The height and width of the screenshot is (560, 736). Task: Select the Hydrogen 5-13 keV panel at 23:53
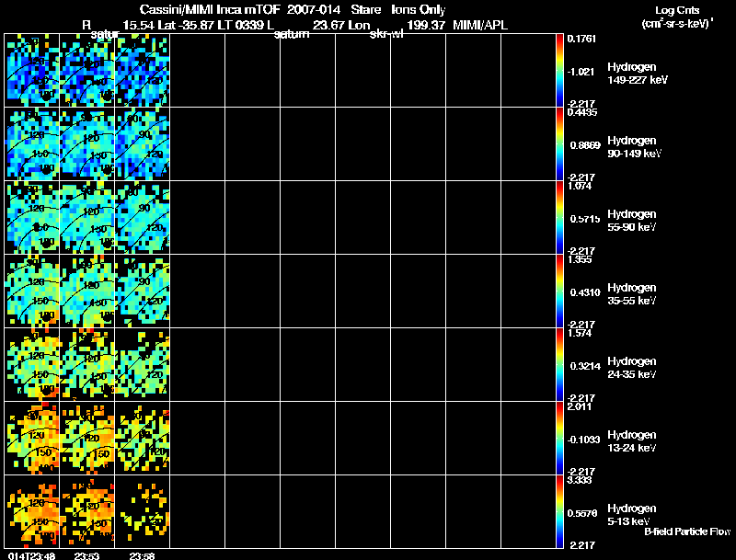pos(86,511)
